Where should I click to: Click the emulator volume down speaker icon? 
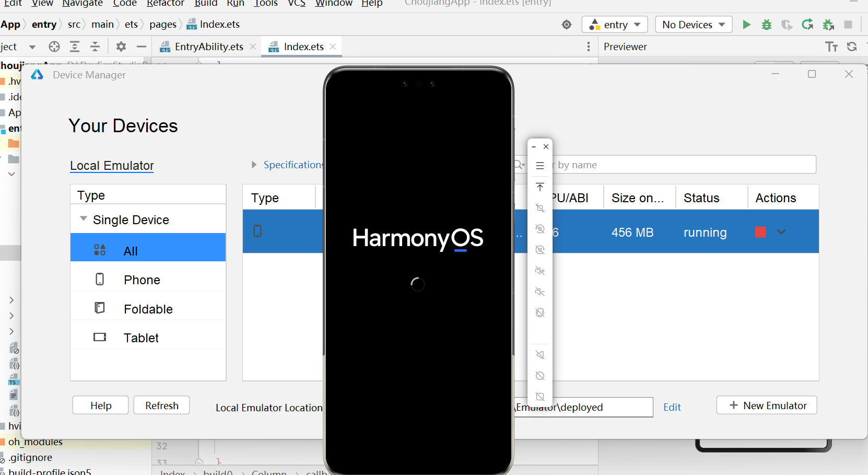[x=540, y=292]
